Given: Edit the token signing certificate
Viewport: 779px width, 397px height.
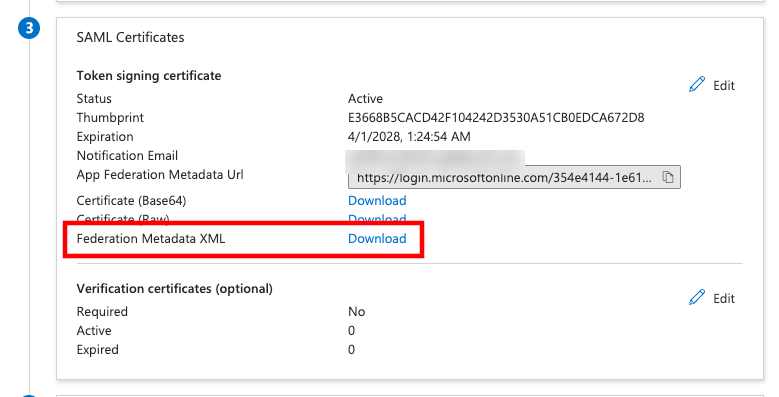Looking at the screenshot, I should point(711,85).
